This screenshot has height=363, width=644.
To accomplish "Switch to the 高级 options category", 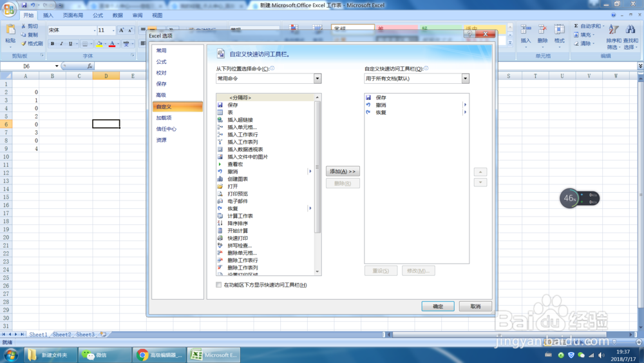I will 178,95.
